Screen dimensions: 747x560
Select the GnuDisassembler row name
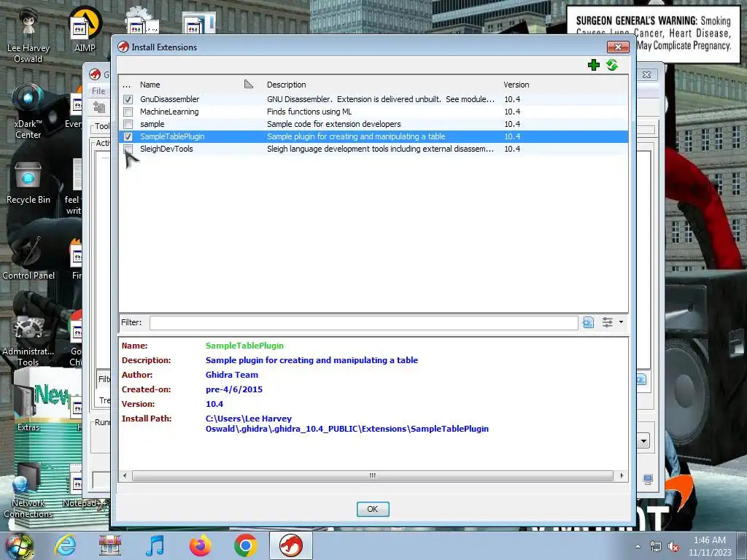[169, 99]
